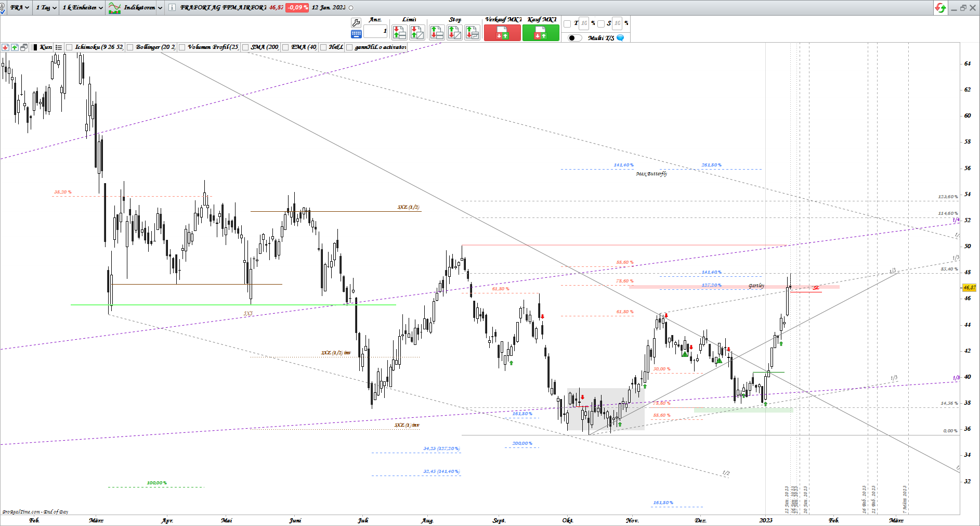Click the red down-arrow panel icon
The image size is (980, 526).
tap(5, 47)
